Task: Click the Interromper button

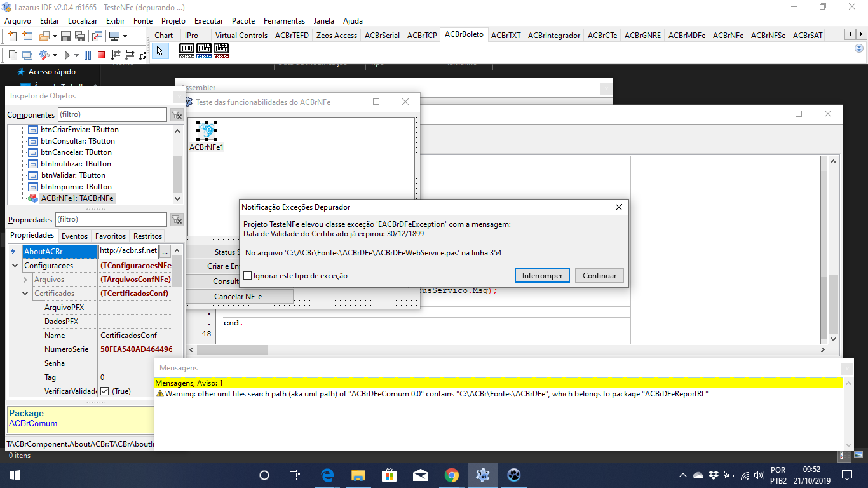Action: tap(542, 276)
